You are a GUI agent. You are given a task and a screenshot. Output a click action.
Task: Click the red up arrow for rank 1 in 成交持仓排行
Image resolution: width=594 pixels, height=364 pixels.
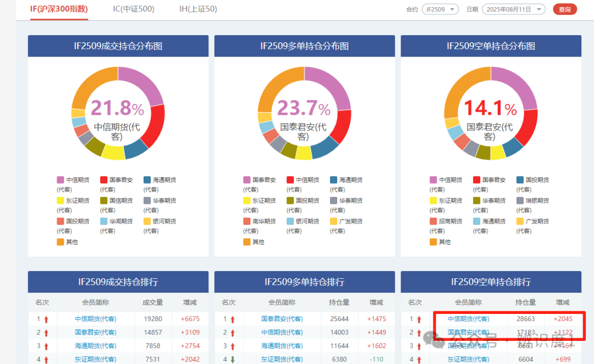coord(46,319)
